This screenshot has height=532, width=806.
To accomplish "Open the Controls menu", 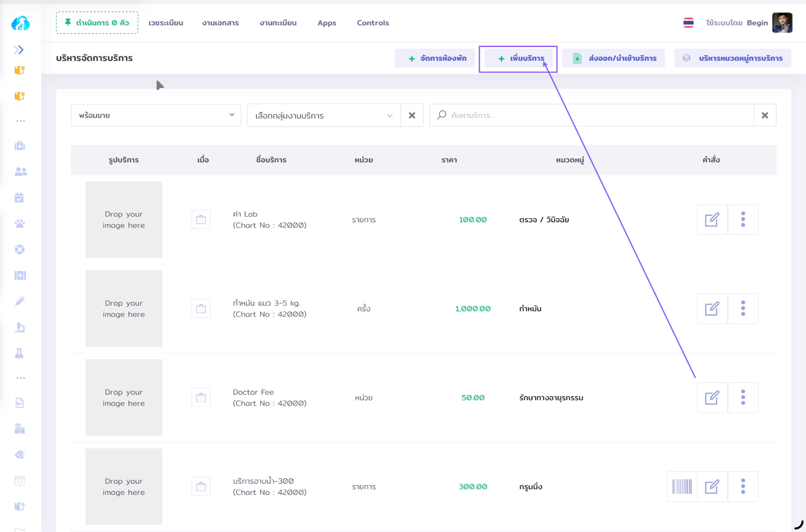I will point(373,23).
